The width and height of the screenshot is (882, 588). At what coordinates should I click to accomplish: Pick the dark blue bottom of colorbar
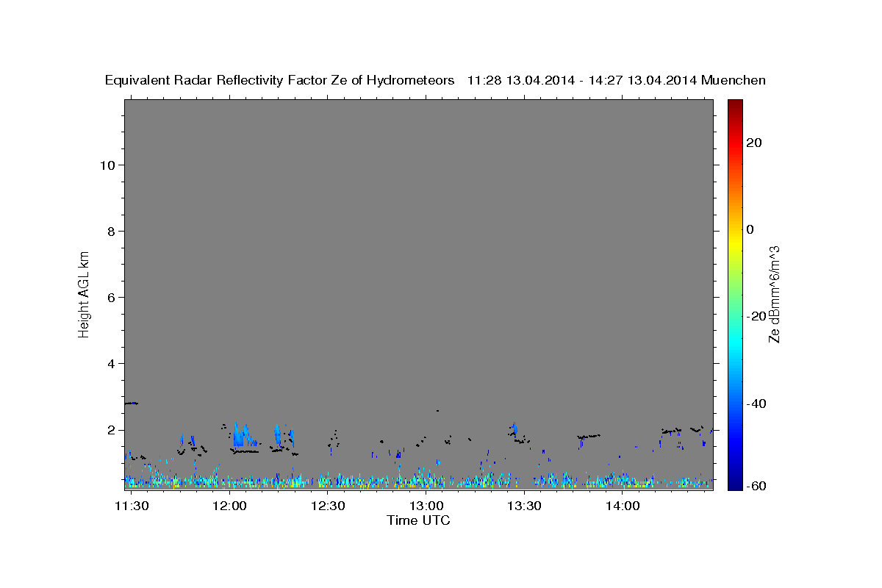735,484
